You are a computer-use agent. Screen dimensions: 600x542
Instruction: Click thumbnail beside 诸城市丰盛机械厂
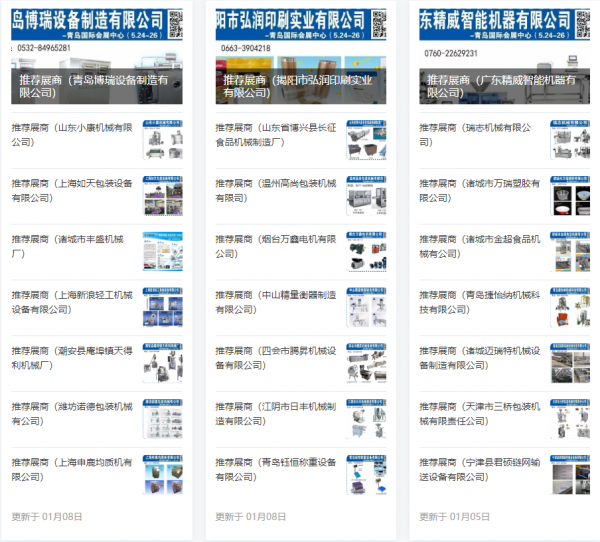(163, 251)
